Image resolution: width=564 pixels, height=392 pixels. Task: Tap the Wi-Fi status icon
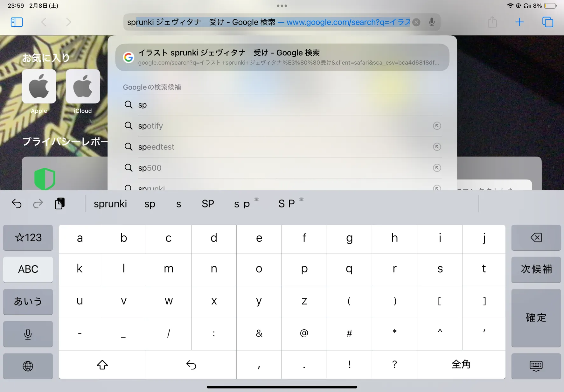pyautogui.click(x=510, y=6)
